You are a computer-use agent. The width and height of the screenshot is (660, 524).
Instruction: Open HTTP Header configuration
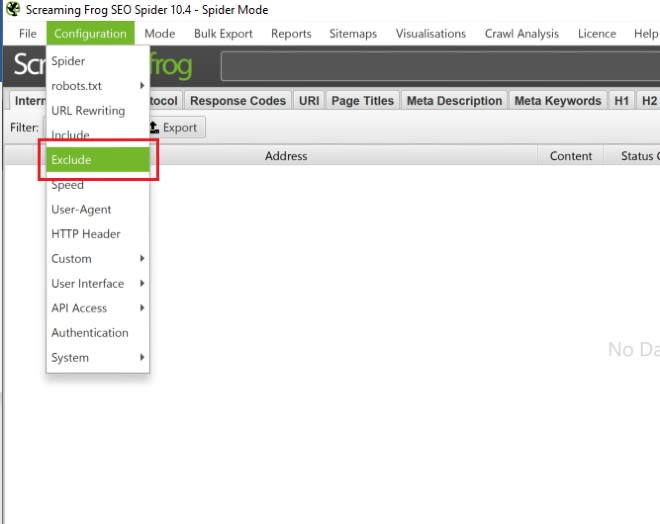(x=98, y=234)
